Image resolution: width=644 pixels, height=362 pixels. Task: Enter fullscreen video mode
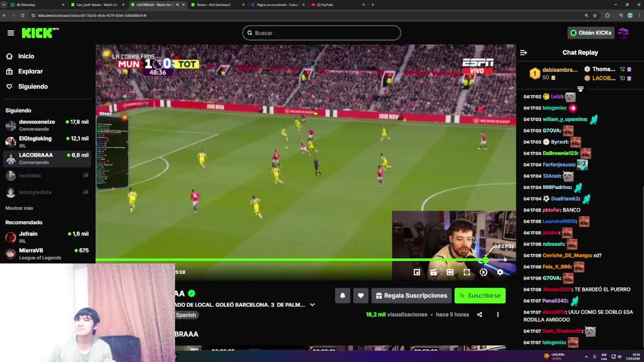[x=466, y=272]
